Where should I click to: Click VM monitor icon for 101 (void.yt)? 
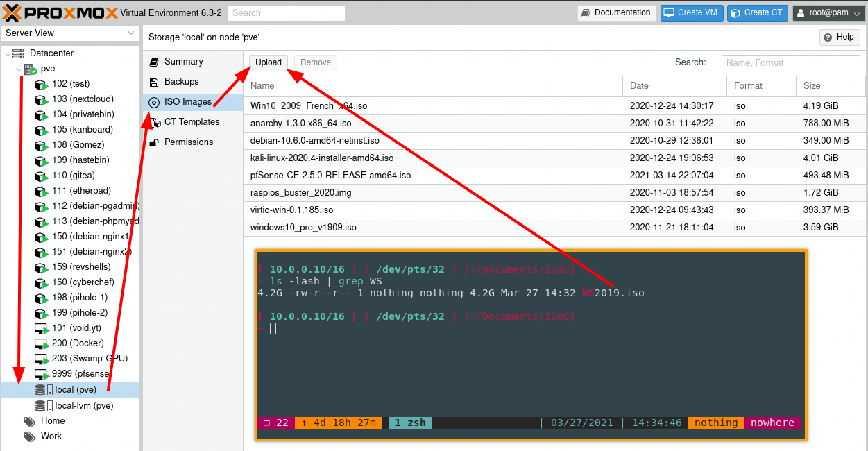tap(42, 328)
